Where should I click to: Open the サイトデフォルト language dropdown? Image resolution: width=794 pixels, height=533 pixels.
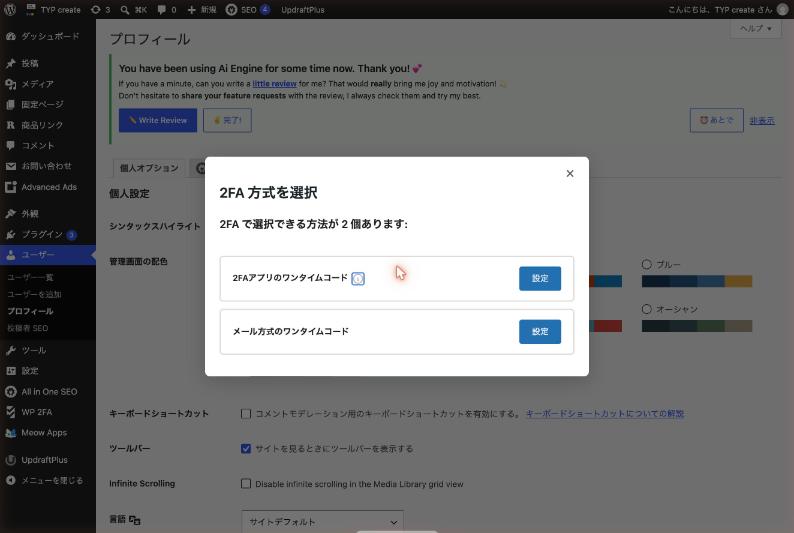point(323,521)
